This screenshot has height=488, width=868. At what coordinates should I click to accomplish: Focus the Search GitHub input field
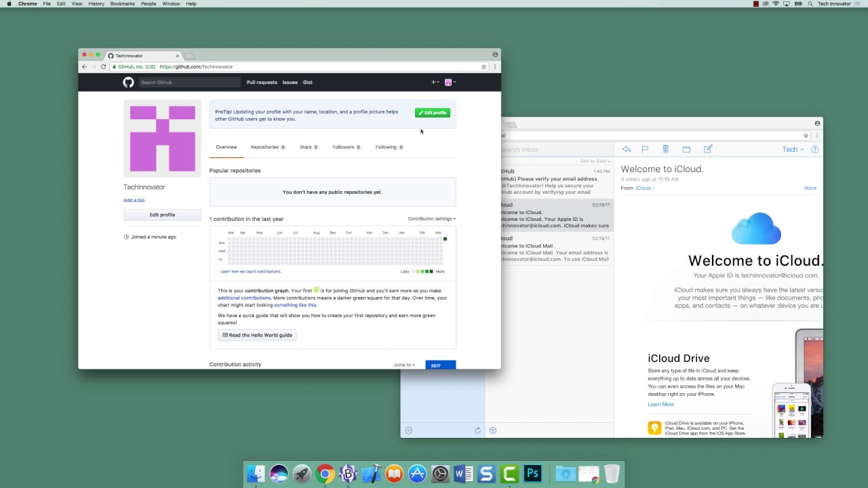pos(189,82)
